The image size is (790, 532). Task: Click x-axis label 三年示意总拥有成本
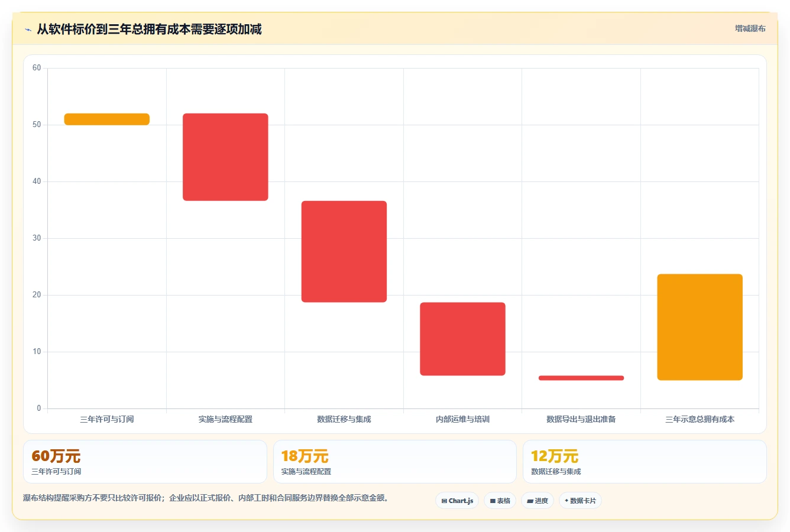click(700, 419)
